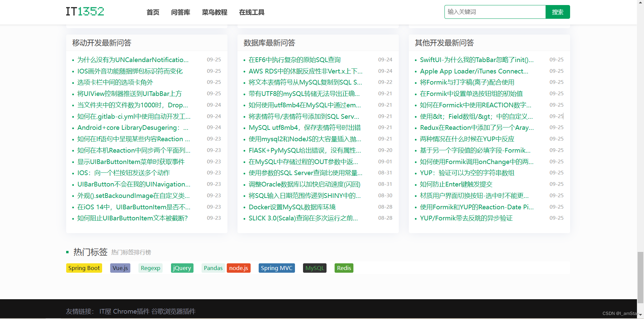Screen dimensions: 644x319
Task: Select the node.js tag
Action: point(239,268)
